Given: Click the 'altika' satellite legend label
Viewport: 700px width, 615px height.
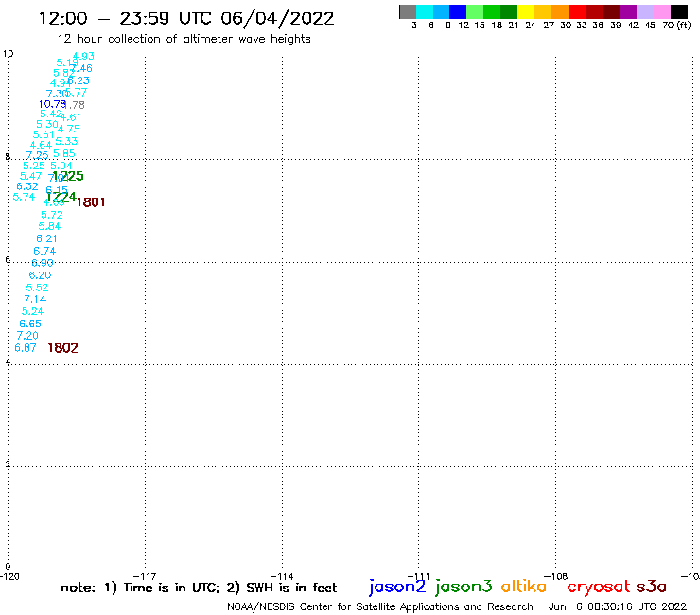Looking at the screenshot, I should click(x=524, y=587).
